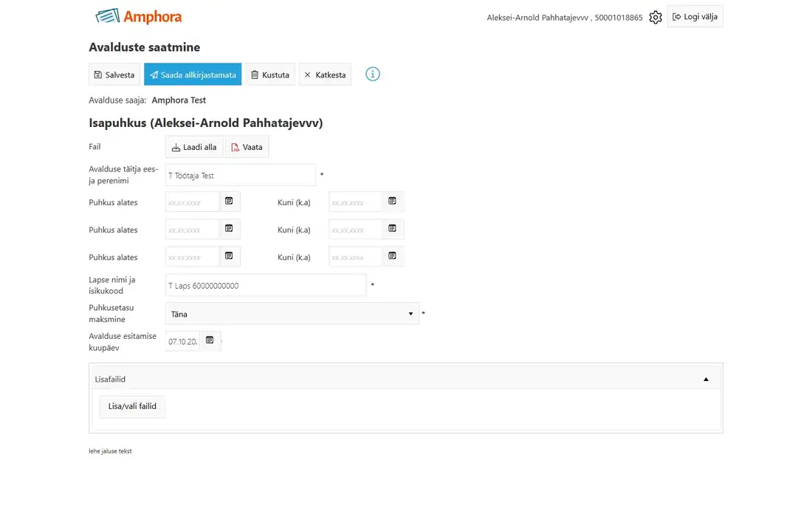Viewport: 812px width, 508px height.
Task: Open the Puhkusetasu maksmine dropdown
Action: [292, 314]
